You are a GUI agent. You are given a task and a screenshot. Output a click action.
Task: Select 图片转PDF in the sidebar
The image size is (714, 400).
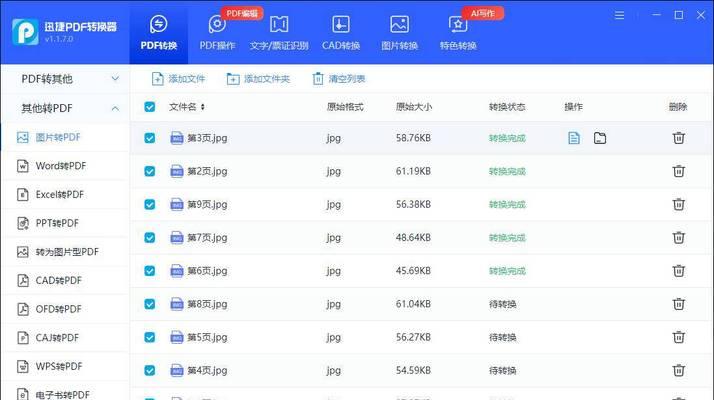point(65,137)
